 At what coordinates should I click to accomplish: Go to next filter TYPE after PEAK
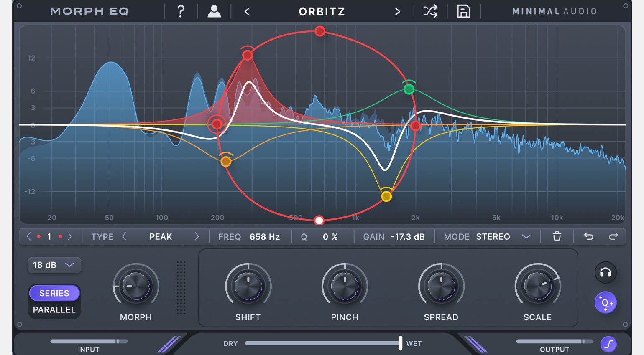tap(197, 237)
